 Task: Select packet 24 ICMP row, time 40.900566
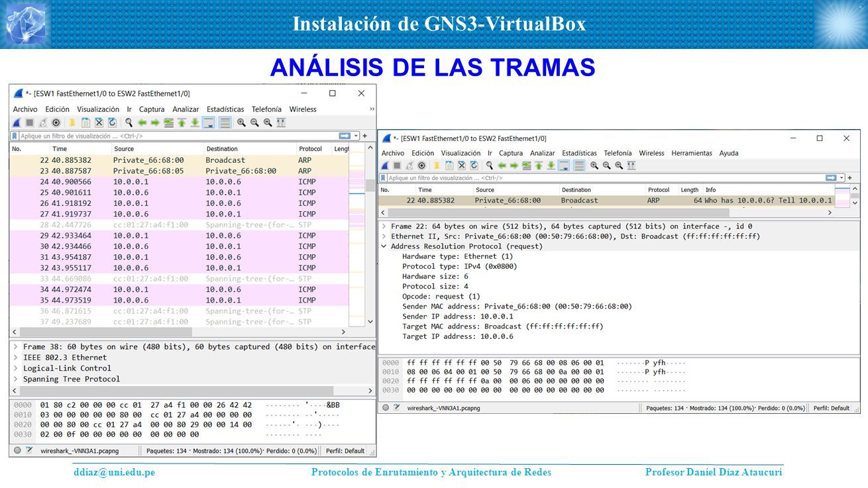click(179, 181)
